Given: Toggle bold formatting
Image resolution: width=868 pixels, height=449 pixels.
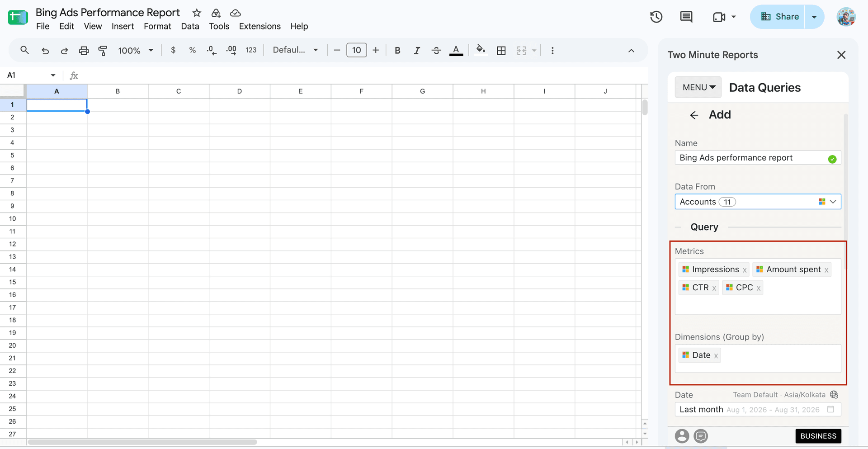Looking at the screenshot, I should 397,51.
